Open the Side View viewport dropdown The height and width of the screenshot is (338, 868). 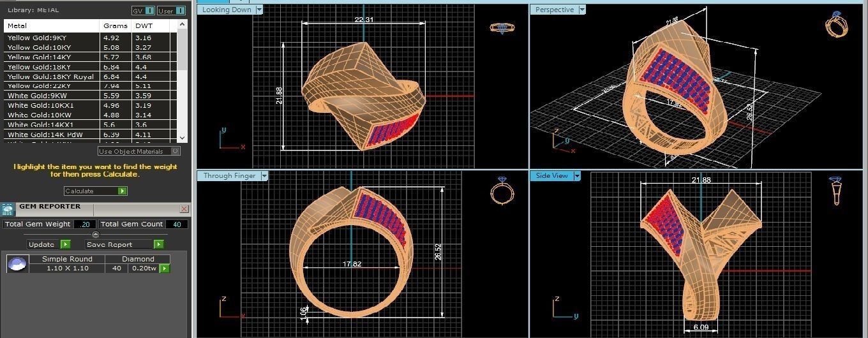click(x=577, y=175)
